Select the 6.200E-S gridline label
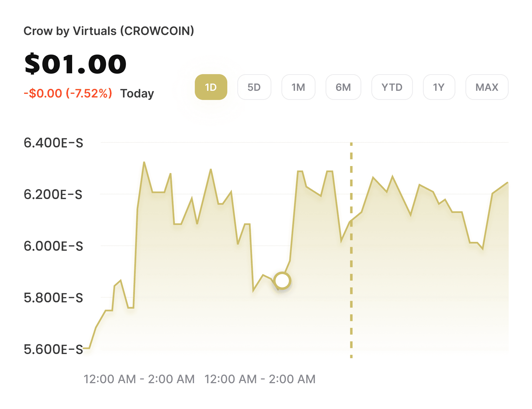The image size is (532, 409). point(53,195)
